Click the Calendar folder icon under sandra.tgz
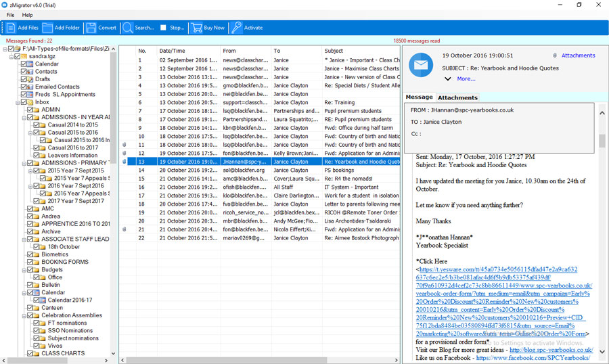 pos(30,64)
